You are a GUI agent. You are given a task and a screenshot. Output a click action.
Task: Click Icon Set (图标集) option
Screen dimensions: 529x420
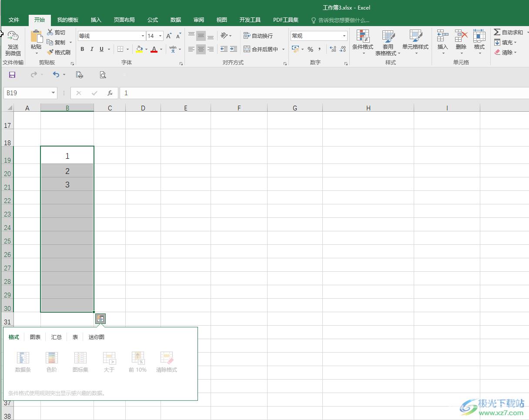coord(80,362)
